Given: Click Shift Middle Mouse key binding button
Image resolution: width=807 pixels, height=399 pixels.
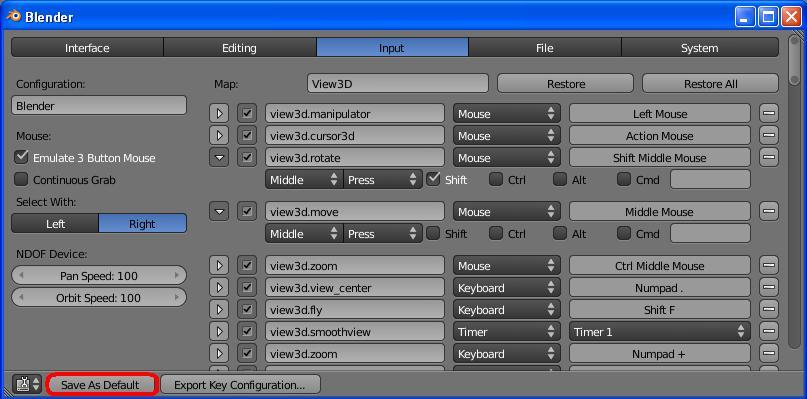Looking at the screenshot, I should click(x=659, y=157).
